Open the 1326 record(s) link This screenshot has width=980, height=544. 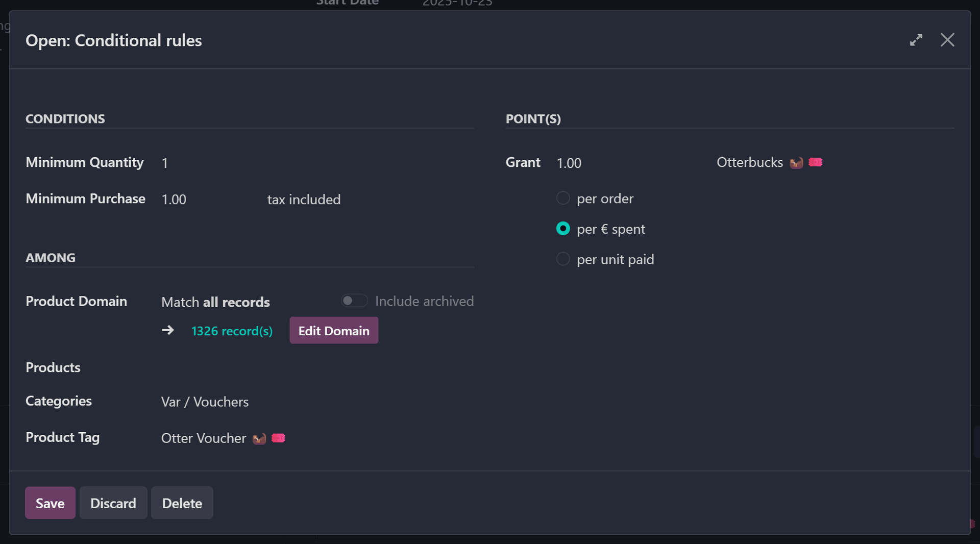[x=232, y=331]
